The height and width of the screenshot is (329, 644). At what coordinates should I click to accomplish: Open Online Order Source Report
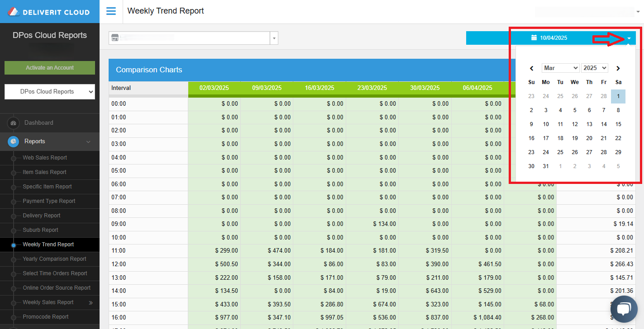pos(57,288)
